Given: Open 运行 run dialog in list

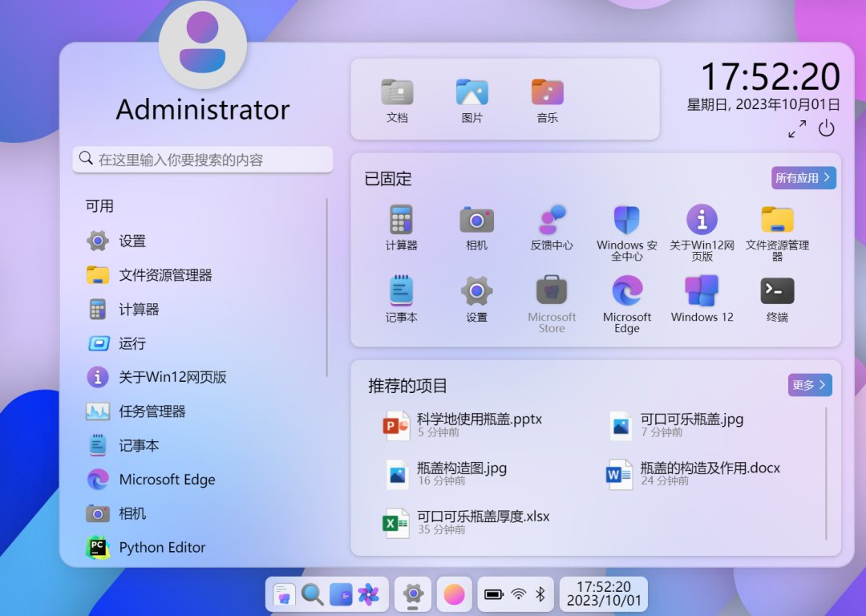Looking at the screenshot, I should point(204,343).
